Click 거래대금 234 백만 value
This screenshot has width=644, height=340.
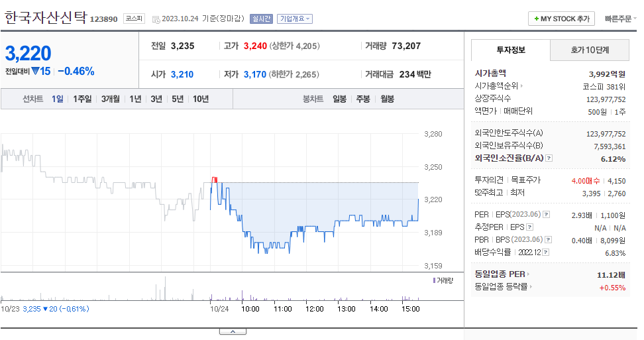tap(415, 74)
